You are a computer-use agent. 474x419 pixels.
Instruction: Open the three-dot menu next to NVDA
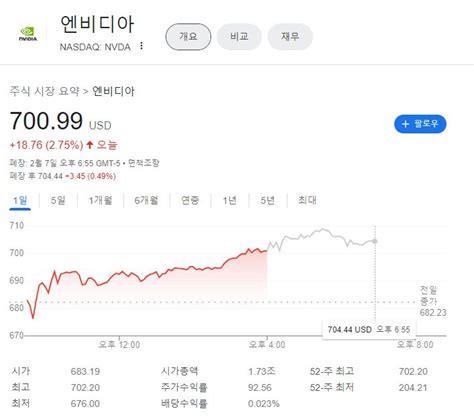142,46
